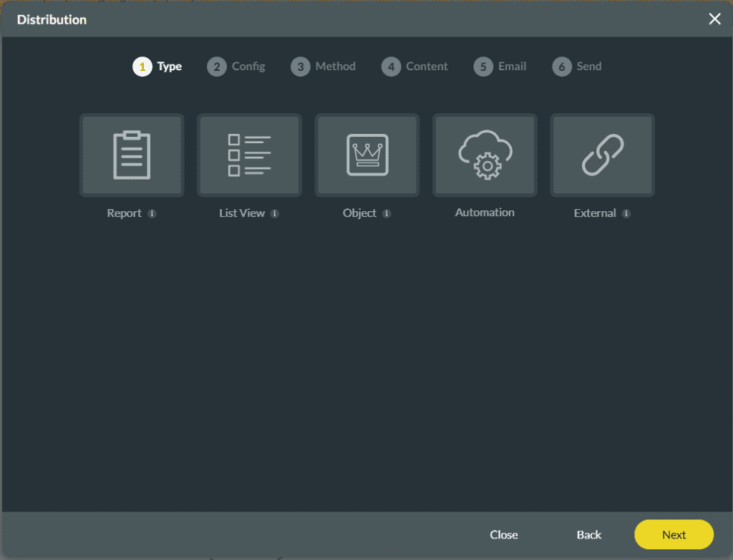Navigate to the Send step
The image size is (733, 560).
click(577, 66)
